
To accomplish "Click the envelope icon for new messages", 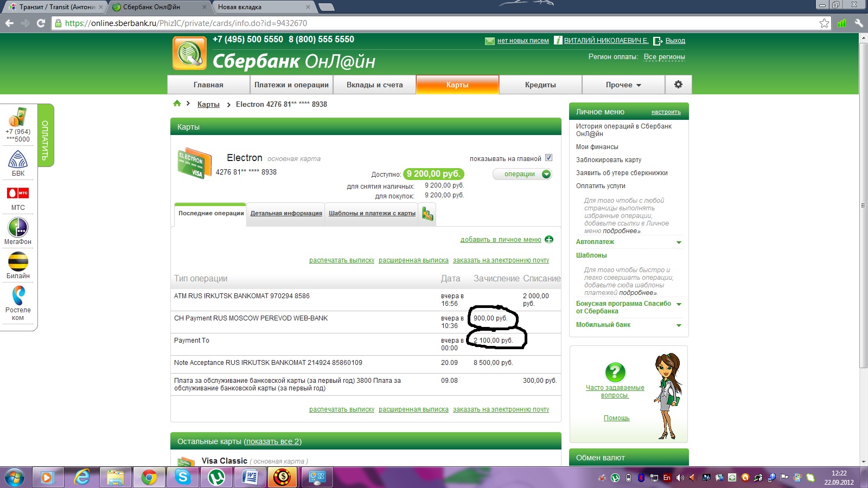I will (x=490, y=41).
